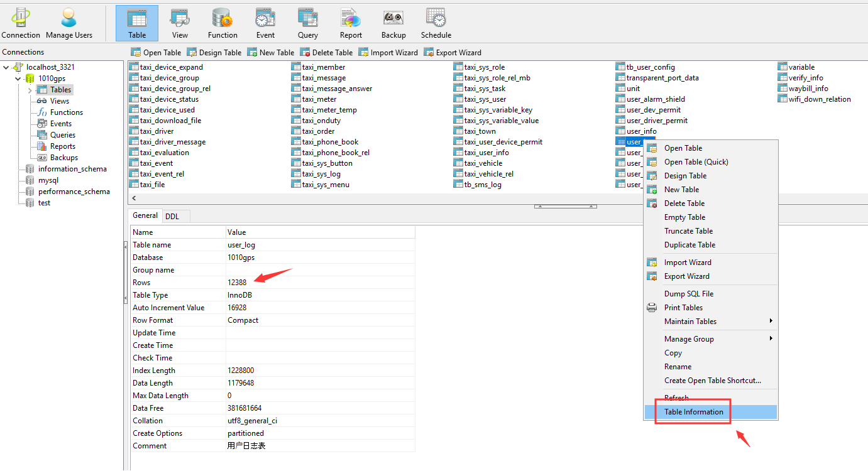The width and height of the screenshot is (868, 471).
Task: Click the Table button in main toolbar
Action: (x=137, y=24)
